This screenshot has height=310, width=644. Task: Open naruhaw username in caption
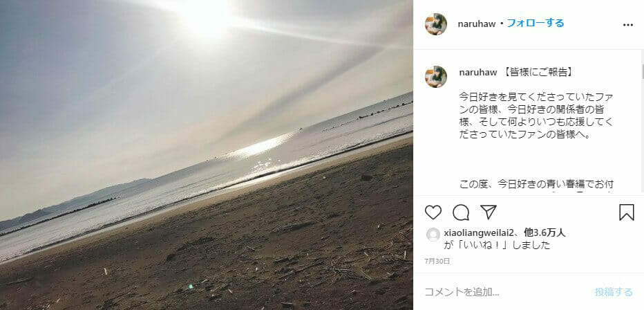point(478,73)
